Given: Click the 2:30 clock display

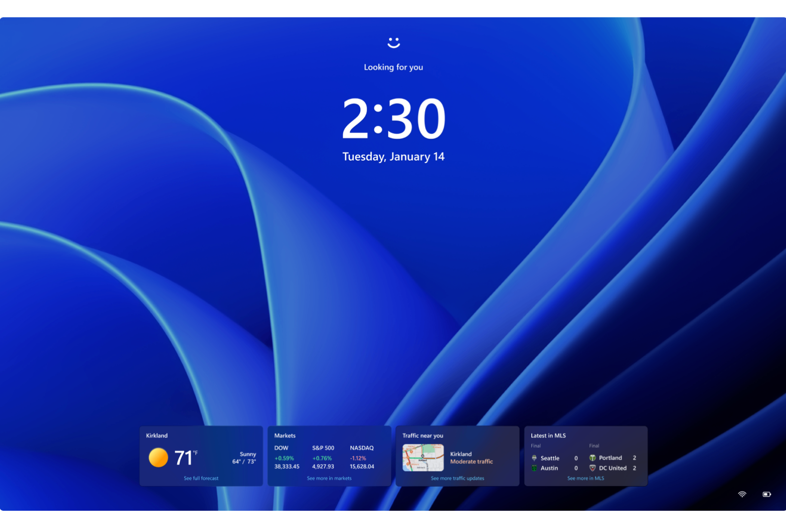Looking at the screenshot, I should click(393, 118).
